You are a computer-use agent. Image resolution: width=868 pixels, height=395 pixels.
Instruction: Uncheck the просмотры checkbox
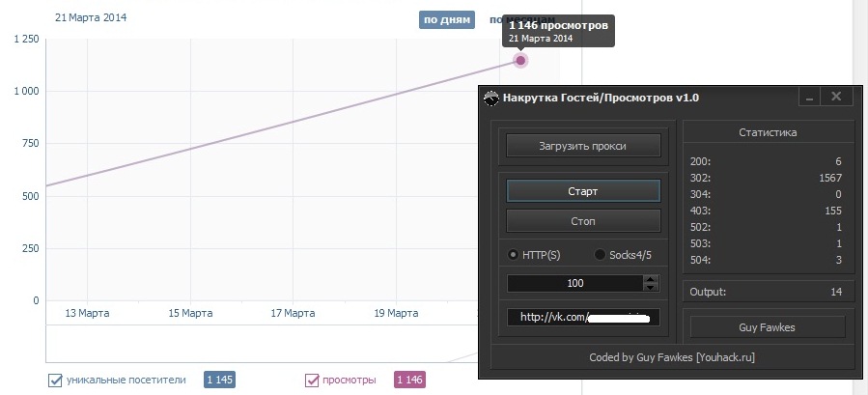point(312,381)
